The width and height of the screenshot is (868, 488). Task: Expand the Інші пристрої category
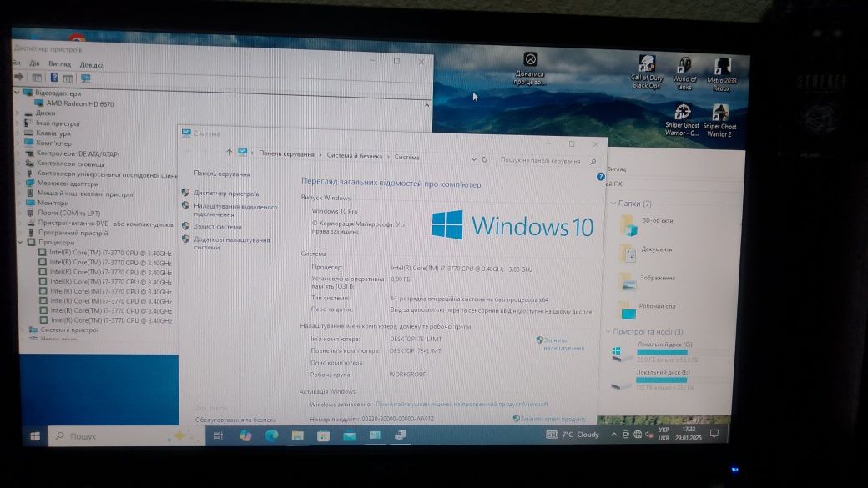coord(18,123)
